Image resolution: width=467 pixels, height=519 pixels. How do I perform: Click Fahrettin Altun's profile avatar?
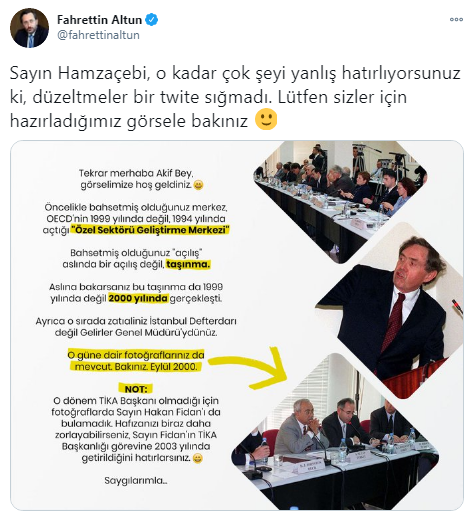29,28
